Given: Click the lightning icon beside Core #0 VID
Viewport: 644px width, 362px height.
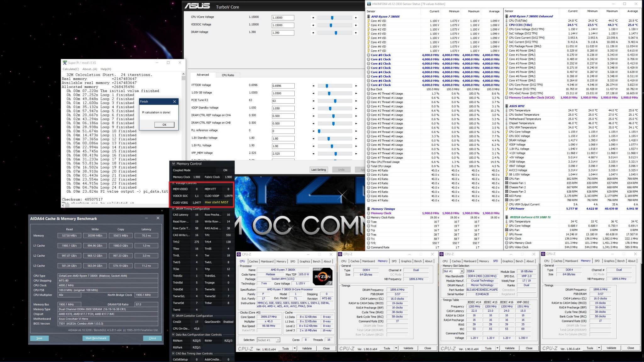Looking at the screenshot, I should (368, 21).
